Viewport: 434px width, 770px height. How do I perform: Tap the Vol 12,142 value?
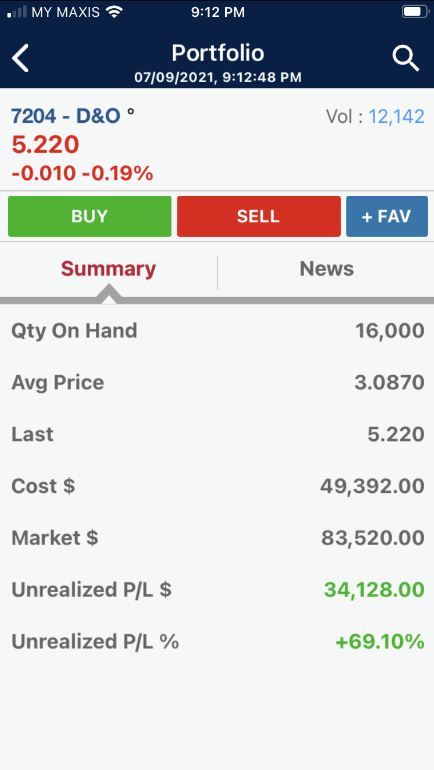(x=397, y=116)
